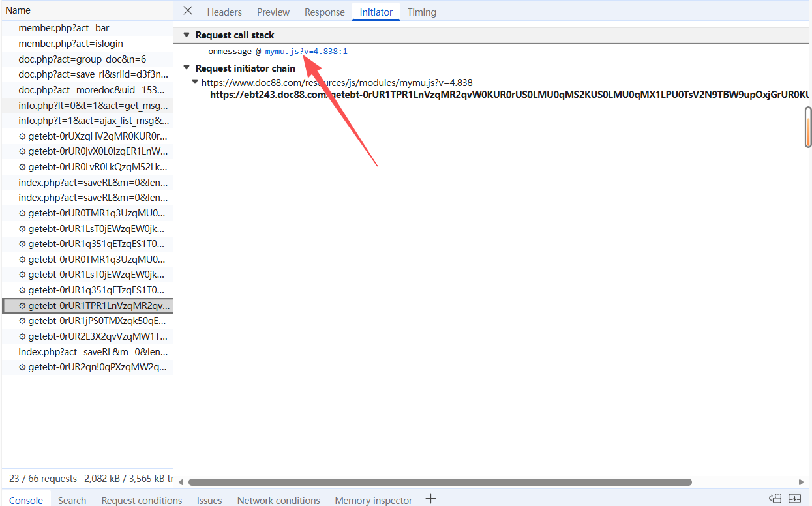Select the doc.php?act=group_doc&n=6 request
The height and width of the screenshot is (506, 812).
point(82,59)
